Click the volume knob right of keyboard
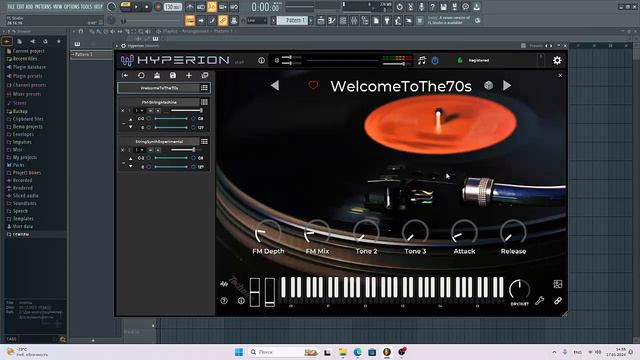The image size is (640, 360). [x=519, y=289]
